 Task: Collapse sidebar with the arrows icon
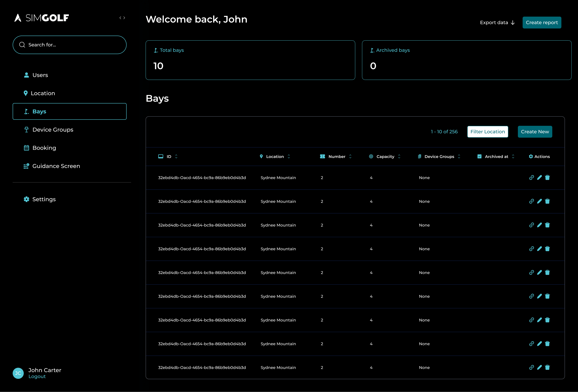(122, 18)
